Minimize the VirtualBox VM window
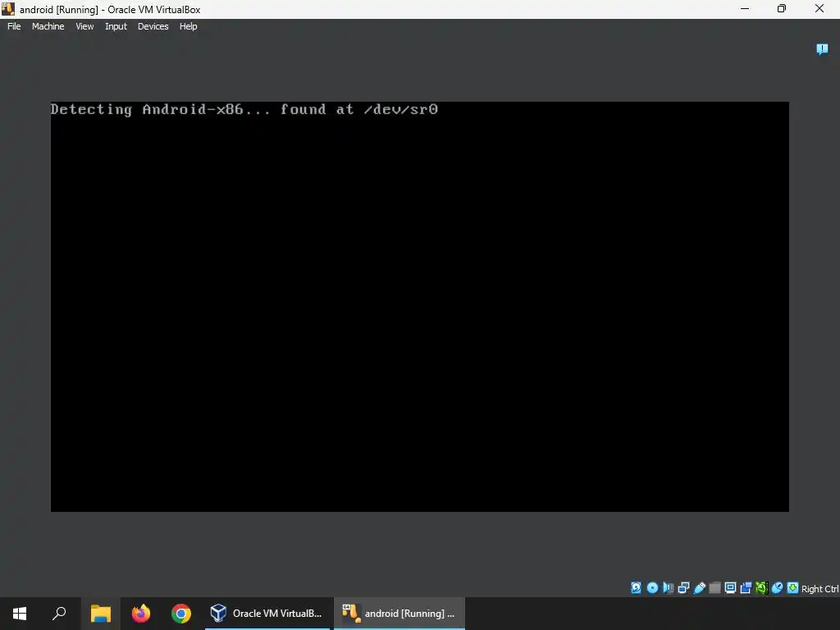The width and height of the screenshot is (840, 630). [x=745, y=8]
